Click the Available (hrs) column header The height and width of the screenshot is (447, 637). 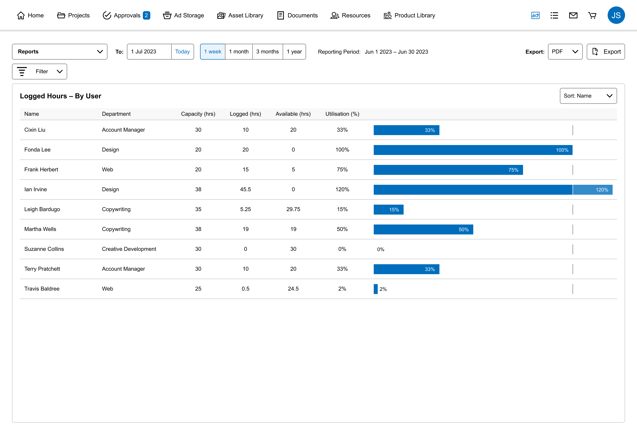[x=293, y=114]
